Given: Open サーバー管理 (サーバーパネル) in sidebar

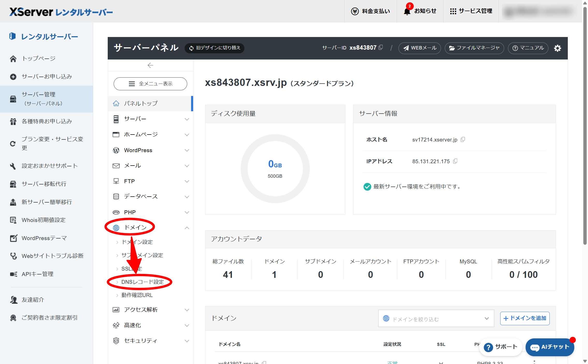Looking at the screenshot, I should click(47, 99).
